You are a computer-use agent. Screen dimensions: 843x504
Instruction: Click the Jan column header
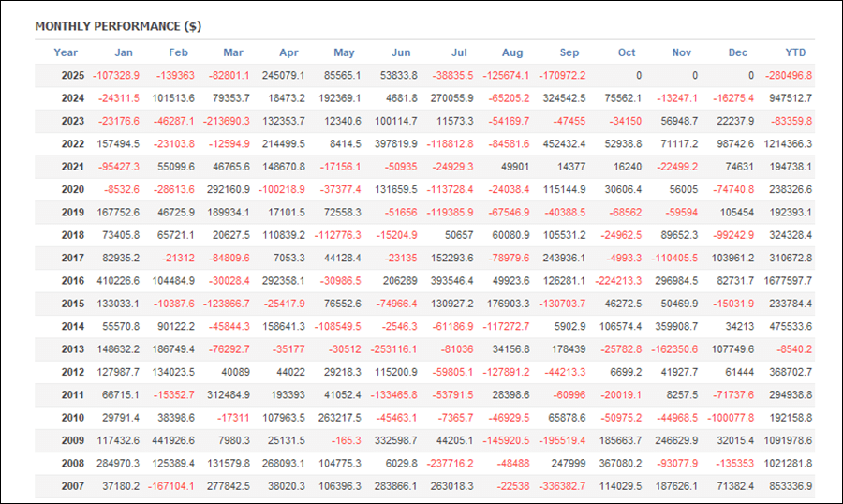[124, 52]
